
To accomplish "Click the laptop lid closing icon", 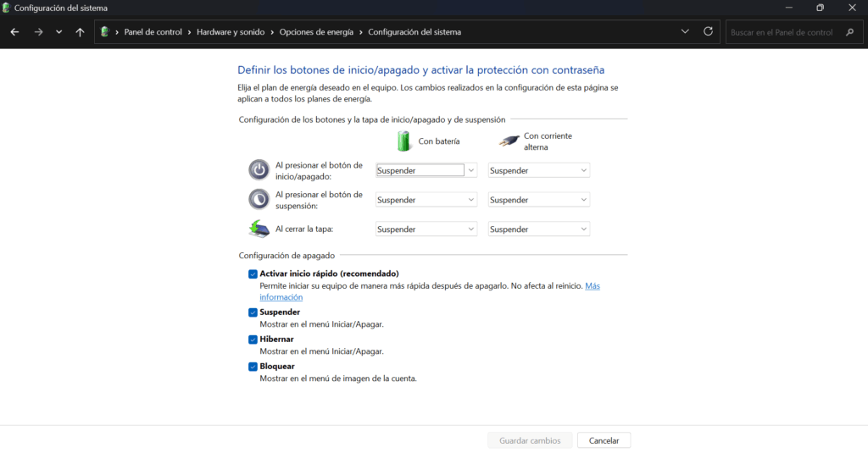I will pos(259,229).
